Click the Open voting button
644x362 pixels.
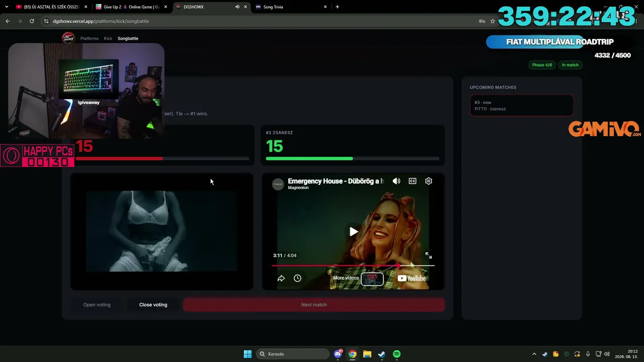pyautogui.click(x=97, y=305)
